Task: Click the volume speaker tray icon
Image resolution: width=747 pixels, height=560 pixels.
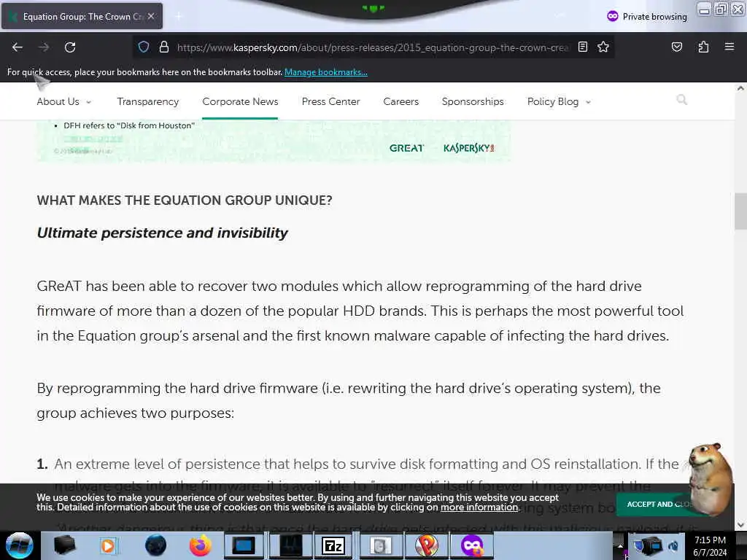Action: point(673,545)
